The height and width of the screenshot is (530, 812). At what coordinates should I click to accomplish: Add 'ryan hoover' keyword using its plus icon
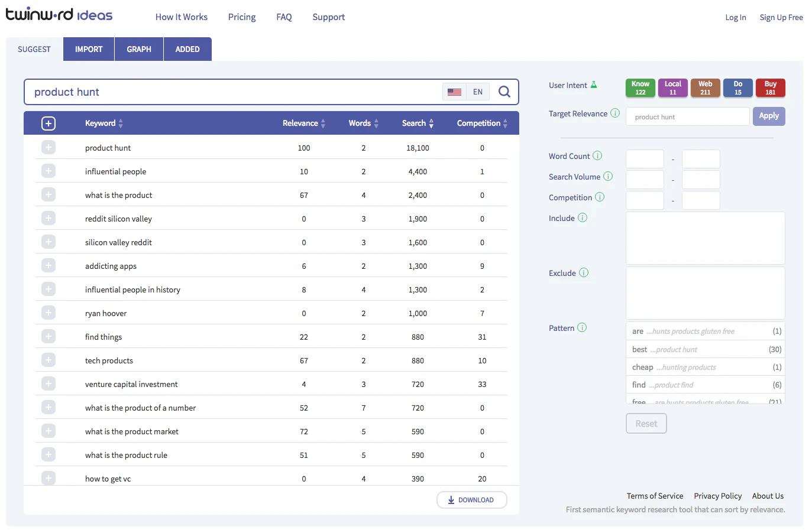click(x=48, y=313)
